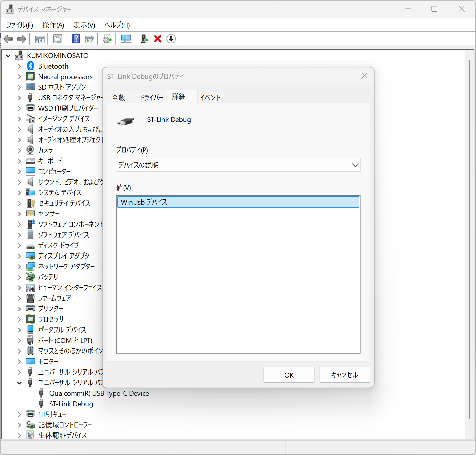Click the OK button
The width and height of the screenshot is (476, 455).
[289, 375]
